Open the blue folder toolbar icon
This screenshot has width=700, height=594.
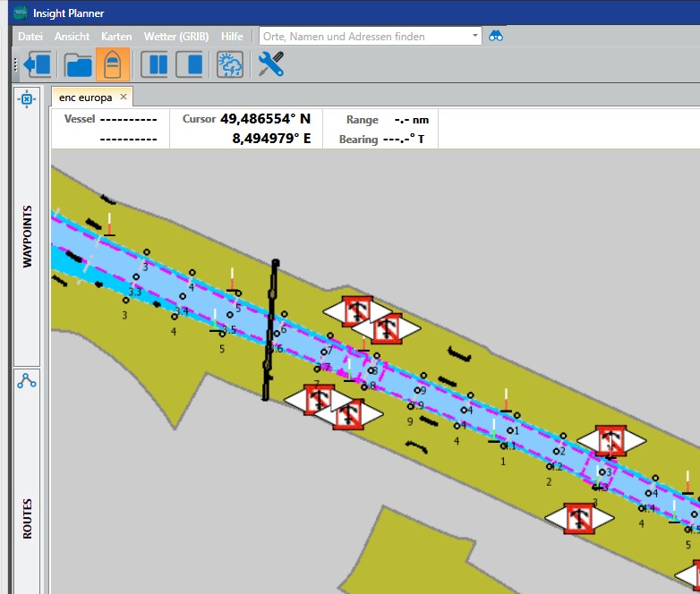click(x=79, y=65)
